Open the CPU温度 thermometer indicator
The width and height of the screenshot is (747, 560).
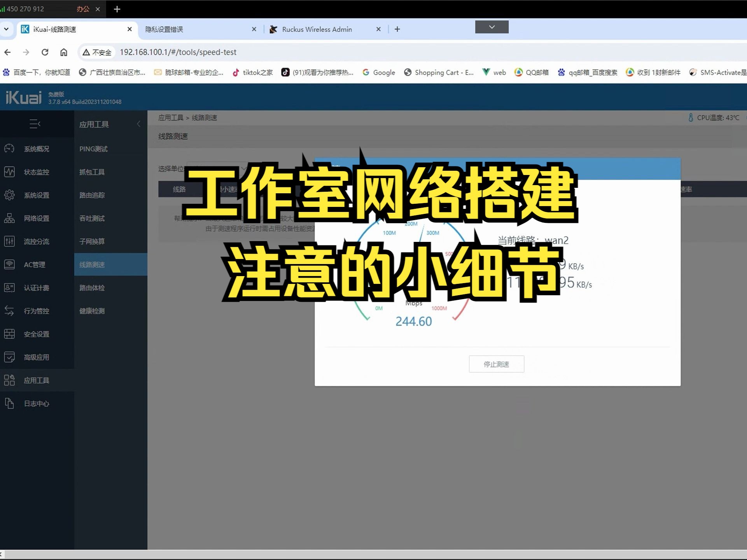coord(691,117)
